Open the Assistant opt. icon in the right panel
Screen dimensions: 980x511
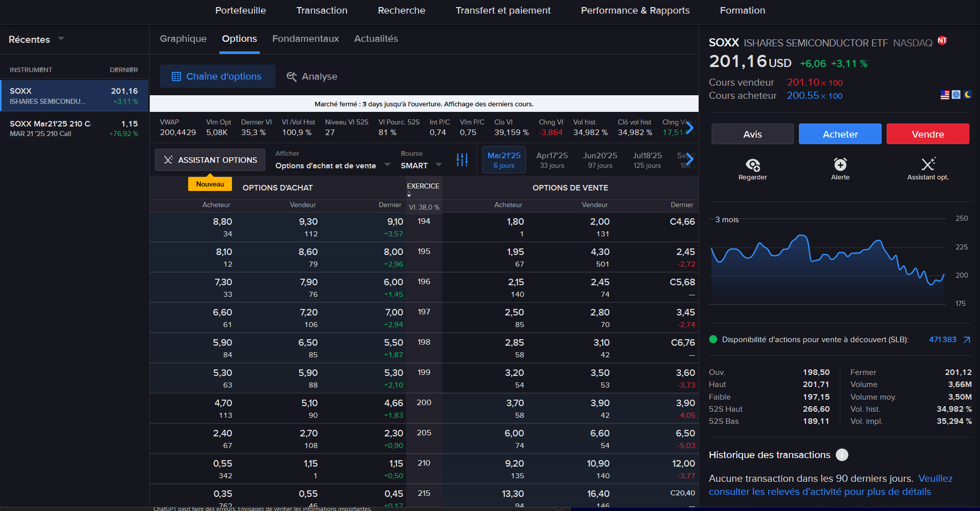tap(928, 164)
